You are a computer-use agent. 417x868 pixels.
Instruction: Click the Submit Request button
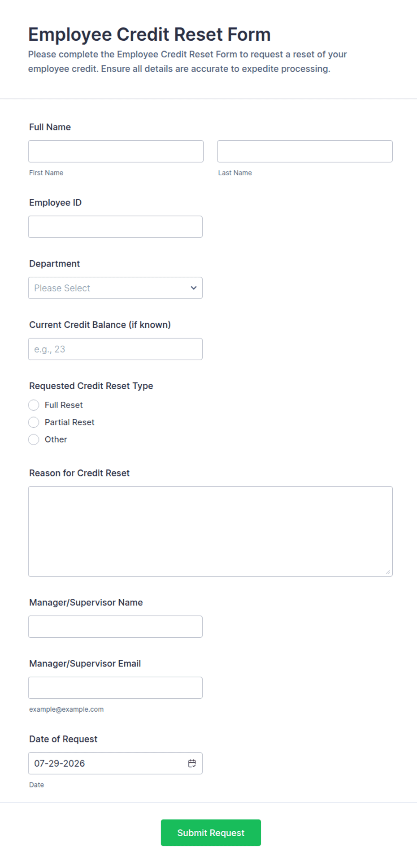(x=211, y=833)
